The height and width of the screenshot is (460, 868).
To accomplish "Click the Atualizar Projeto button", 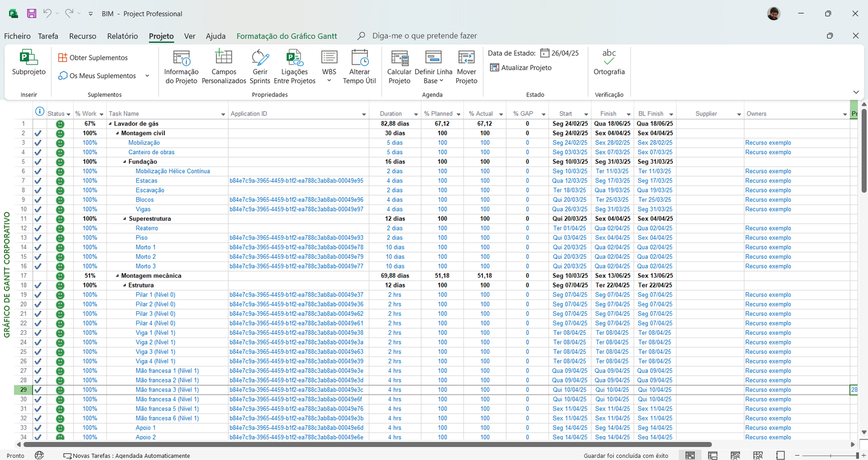I will pos(521,68).
